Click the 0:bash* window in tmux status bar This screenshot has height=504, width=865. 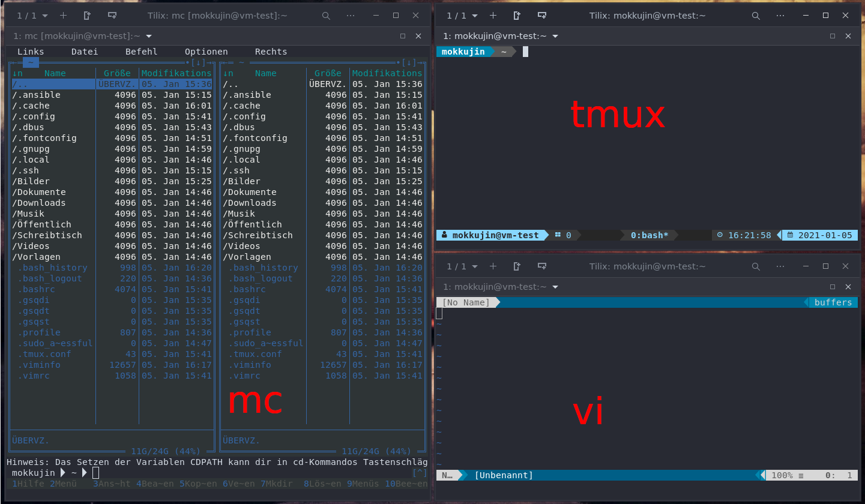pyautogui.click(x=650, y=235)
